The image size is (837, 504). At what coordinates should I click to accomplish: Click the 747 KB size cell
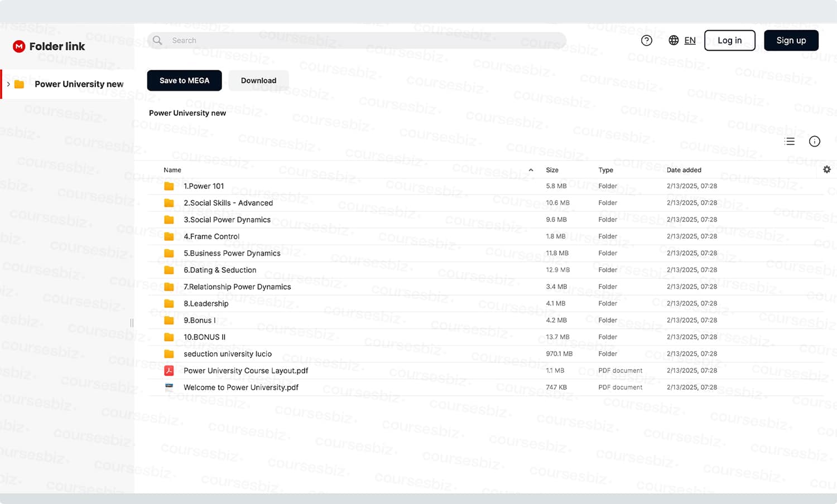click(556, 387)
